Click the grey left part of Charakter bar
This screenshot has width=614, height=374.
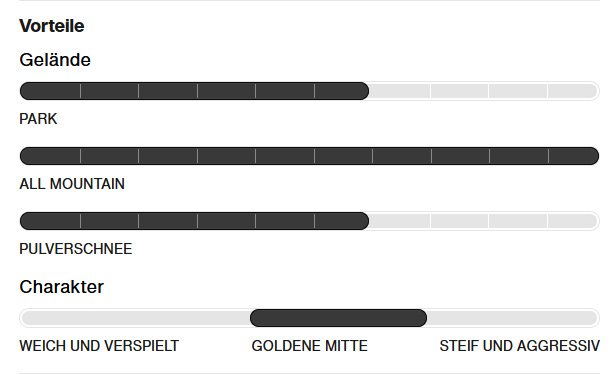coord(135,318)
